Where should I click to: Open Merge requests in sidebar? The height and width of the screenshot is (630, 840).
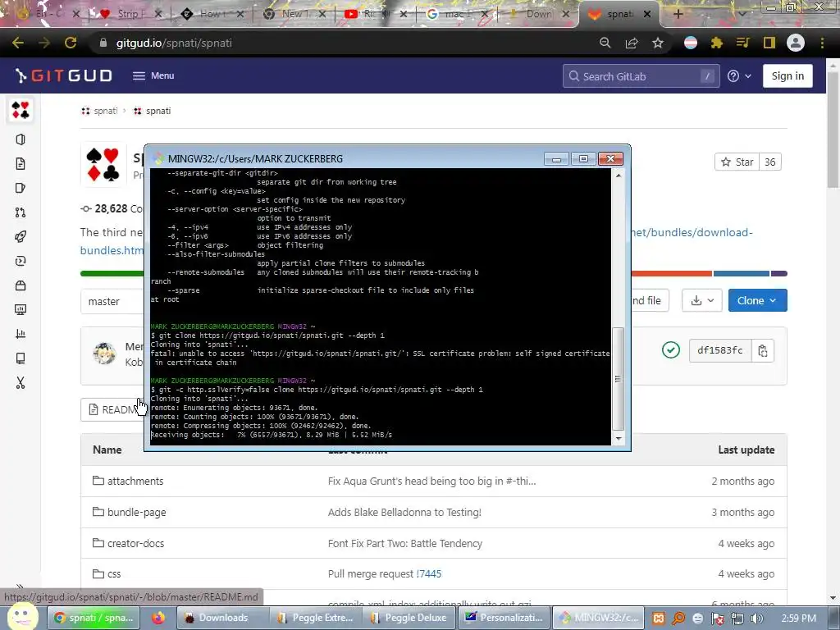[21, 212]
